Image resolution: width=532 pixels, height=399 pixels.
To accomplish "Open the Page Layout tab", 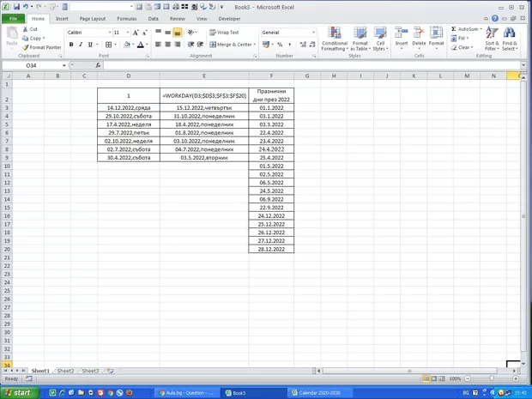I will (x=93, y=18).
